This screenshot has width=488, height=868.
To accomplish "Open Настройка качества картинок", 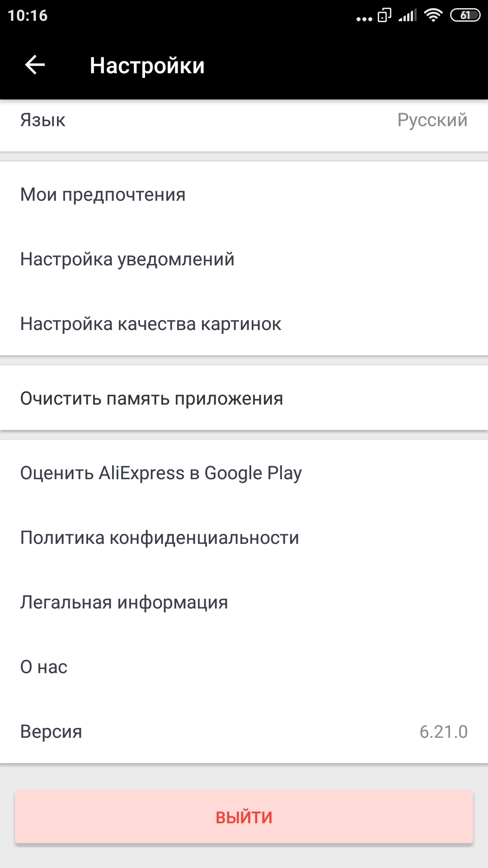I will coord(244,324).
